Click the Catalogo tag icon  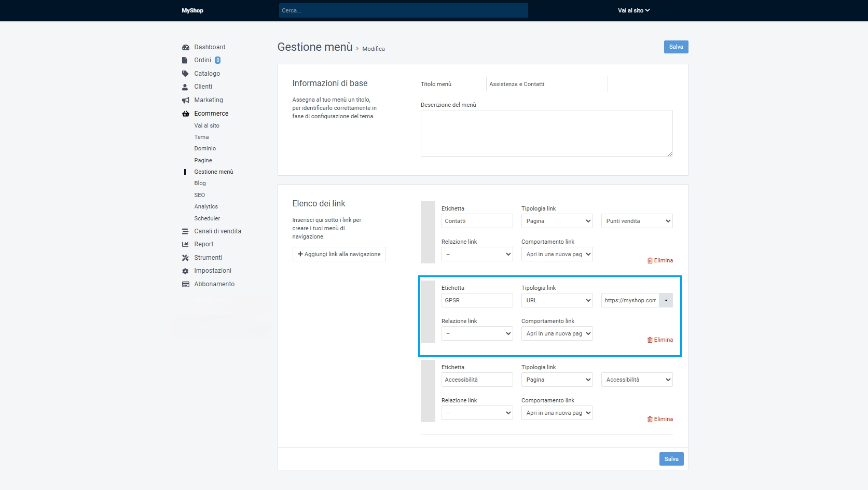pos(185,74)
